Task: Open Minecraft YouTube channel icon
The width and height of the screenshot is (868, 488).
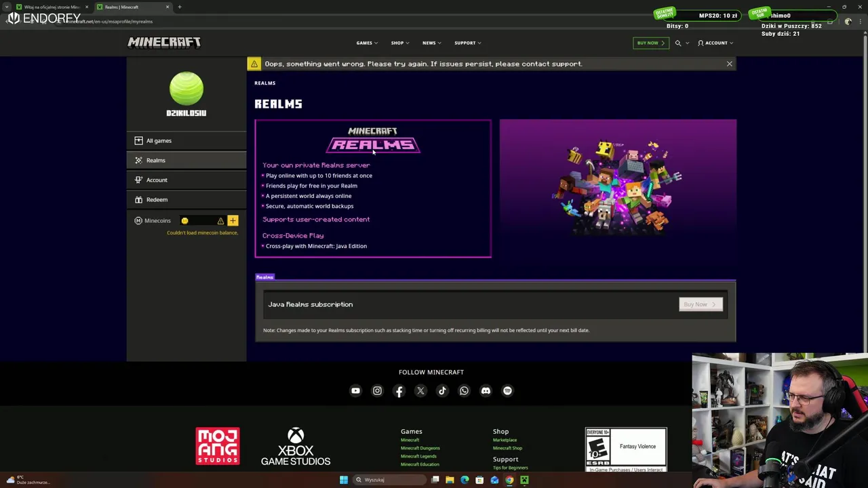Action: tap(355, 390)
